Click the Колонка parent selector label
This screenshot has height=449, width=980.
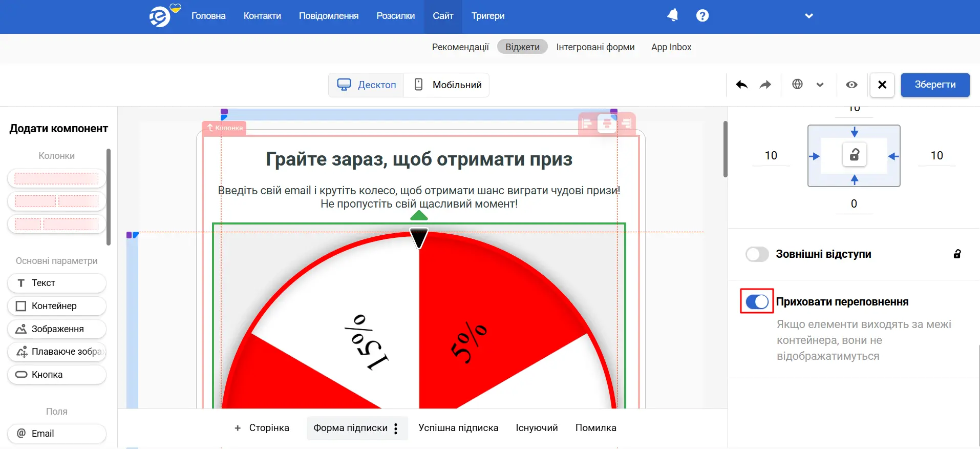(x=224, y=128)
